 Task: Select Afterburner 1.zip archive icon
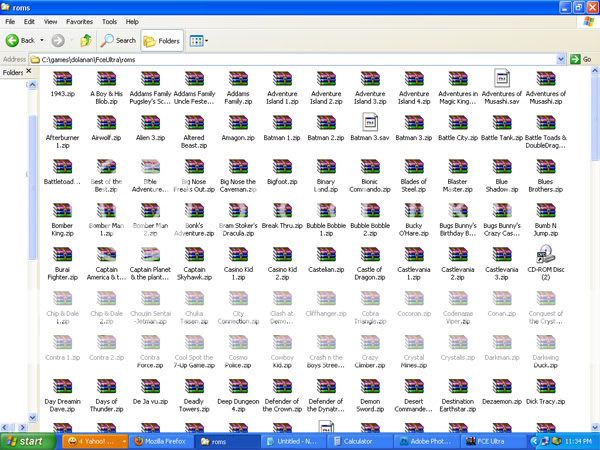[62, 123]
